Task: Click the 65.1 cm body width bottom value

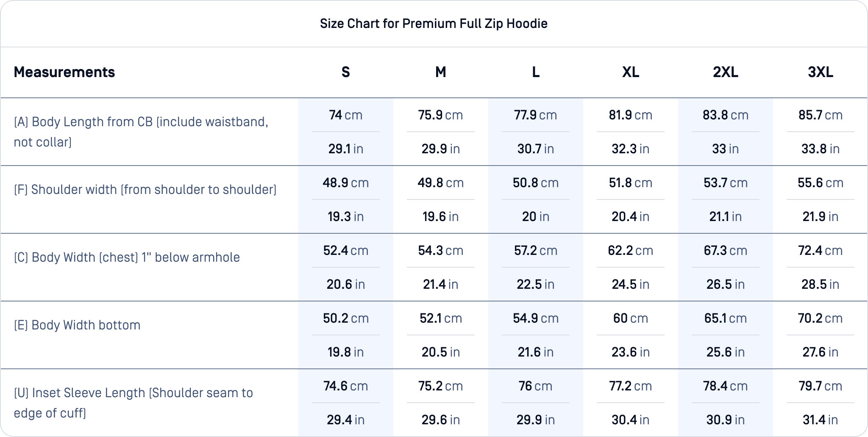Action: point(725,318)
